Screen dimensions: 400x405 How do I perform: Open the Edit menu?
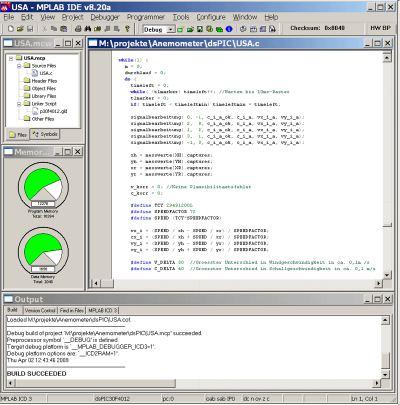(x=27, y=17)
